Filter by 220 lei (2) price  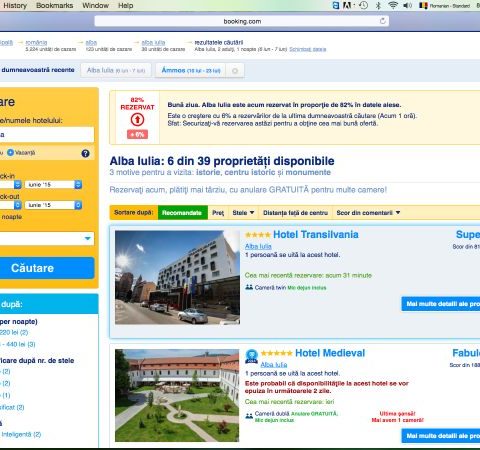[14, 332]
